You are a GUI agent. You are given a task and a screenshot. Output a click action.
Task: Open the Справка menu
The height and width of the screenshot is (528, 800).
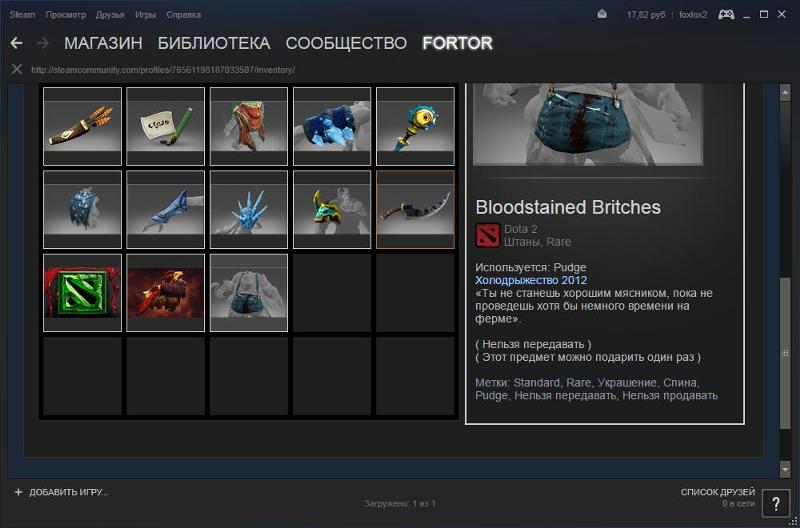tap(183, 15)
